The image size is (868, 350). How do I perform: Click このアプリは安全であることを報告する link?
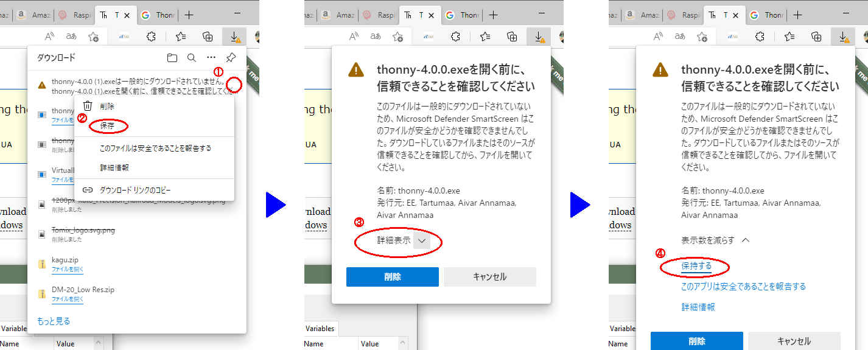click(x=743, y=286)
